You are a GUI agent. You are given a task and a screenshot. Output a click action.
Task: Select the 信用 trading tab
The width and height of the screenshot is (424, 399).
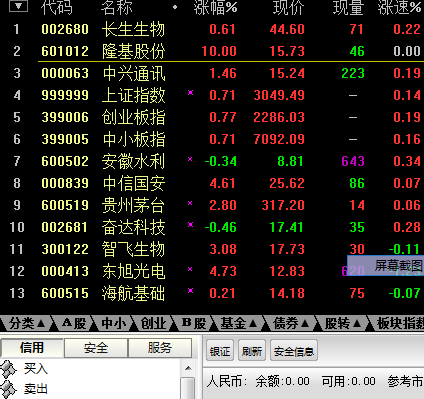coord(32,348)
